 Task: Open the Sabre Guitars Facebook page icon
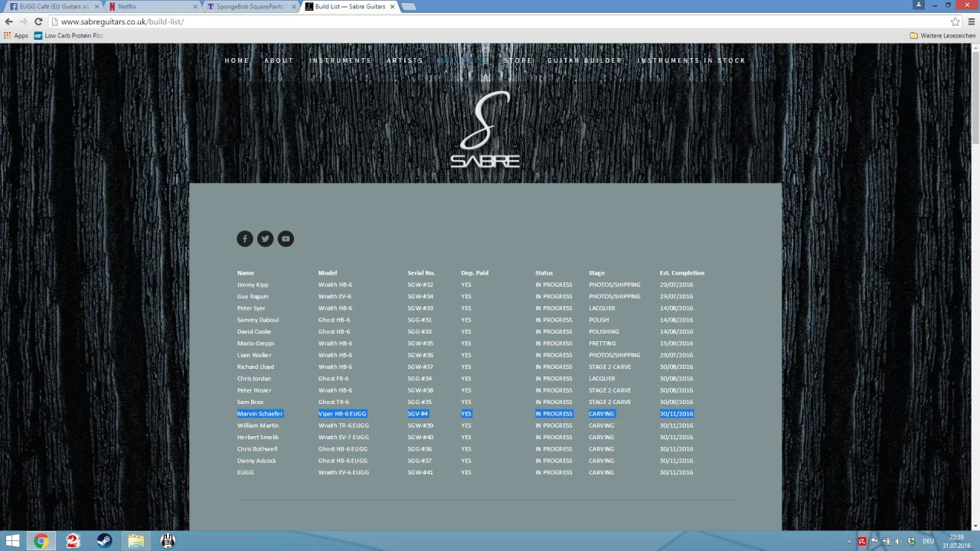point(244,238)
